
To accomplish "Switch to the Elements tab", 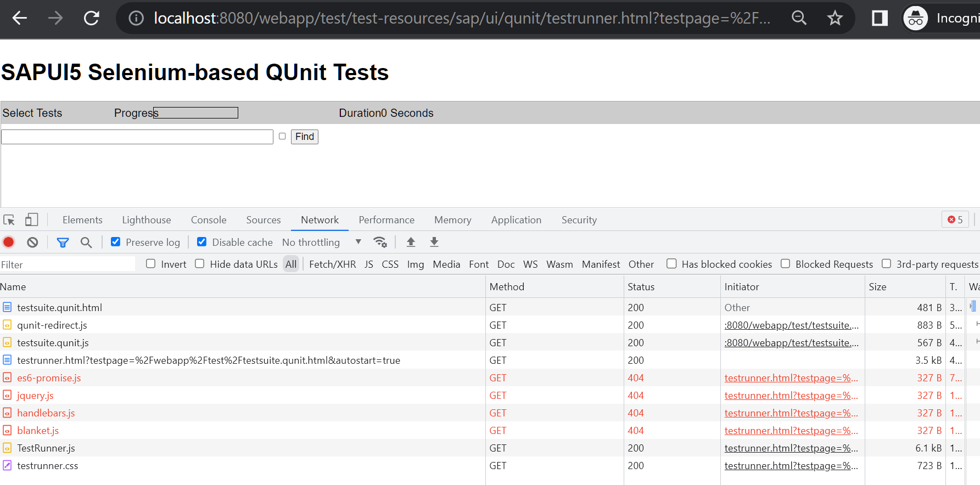I will coord(82,220).
